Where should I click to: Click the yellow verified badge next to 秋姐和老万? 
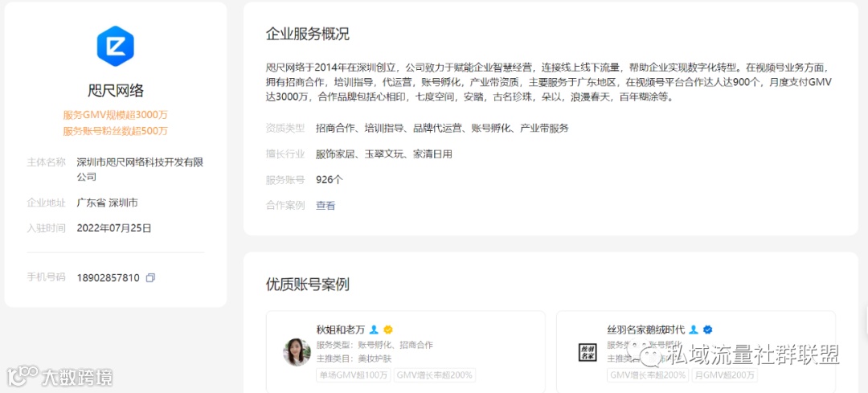[x=388, y=330]
